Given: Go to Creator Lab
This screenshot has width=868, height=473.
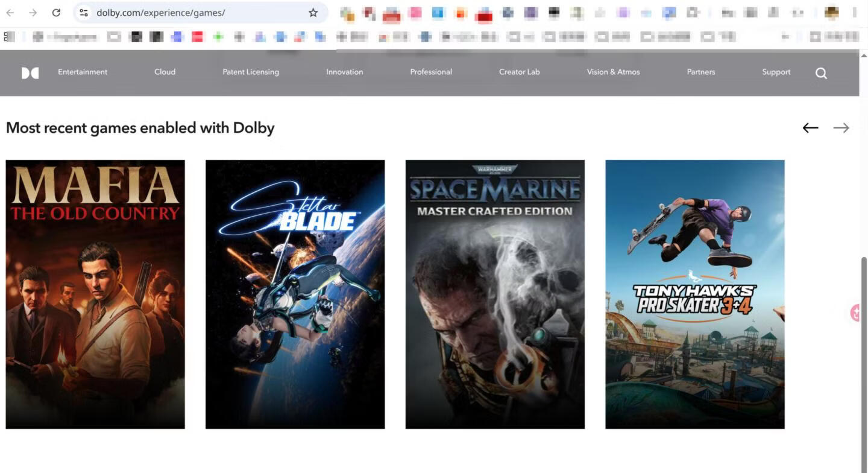Looking at the screenshot, I should click(519, 72).
